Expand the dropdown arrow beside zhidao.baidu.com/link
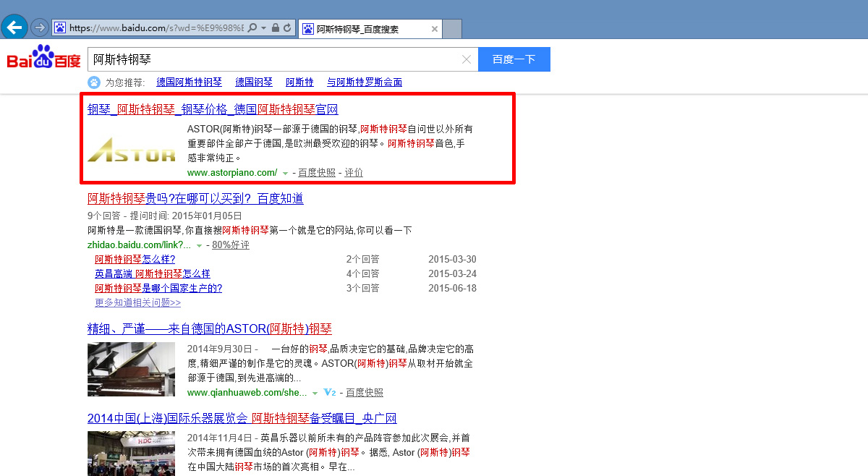Image resolution: width=868 pixels, height=476 pixels. point(199,245)
